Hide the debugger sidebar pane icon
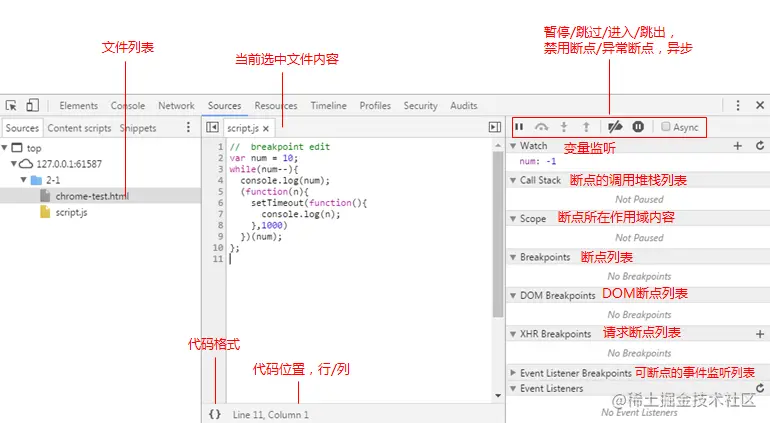 [x=495, y=127]
